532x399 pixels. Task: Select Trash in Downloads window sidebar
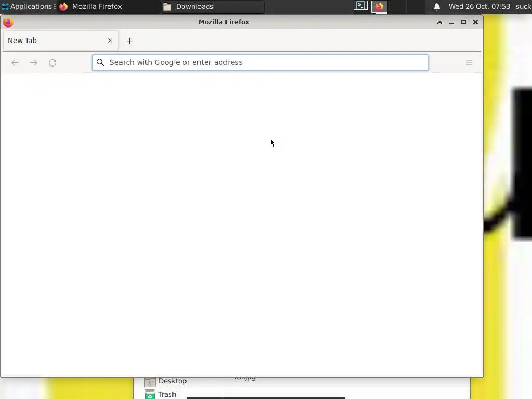161,394
